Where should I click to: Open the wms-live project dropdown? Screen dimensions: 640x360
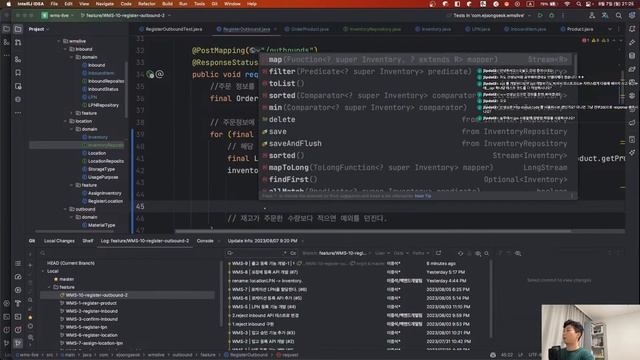(x=57, y=16)
